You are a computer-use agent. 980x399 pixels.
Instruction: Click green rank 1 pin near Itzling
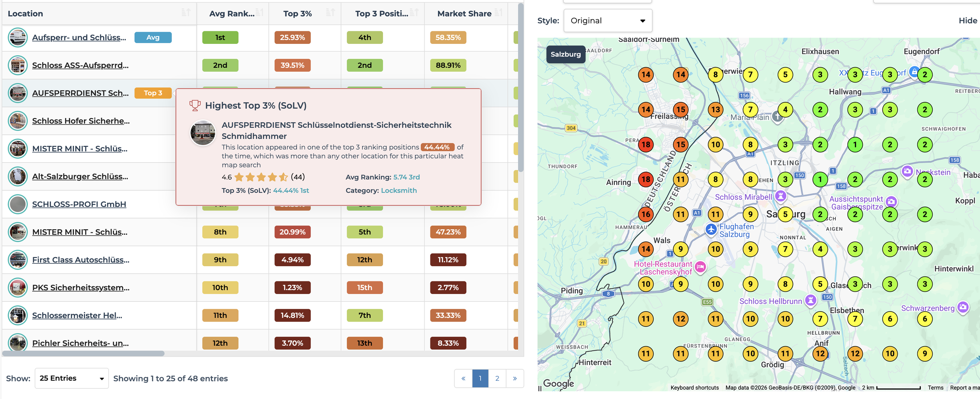pyautogui.click(x=855, y=145)
